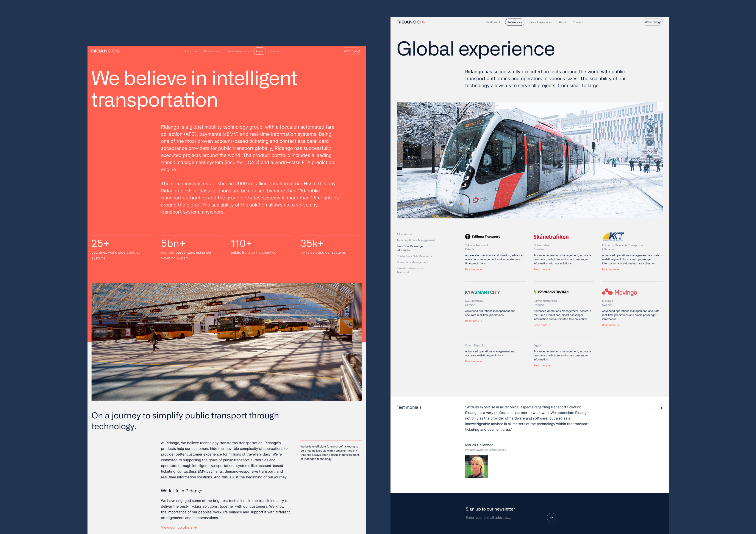Select the All solutions filter

coord(404,234)
